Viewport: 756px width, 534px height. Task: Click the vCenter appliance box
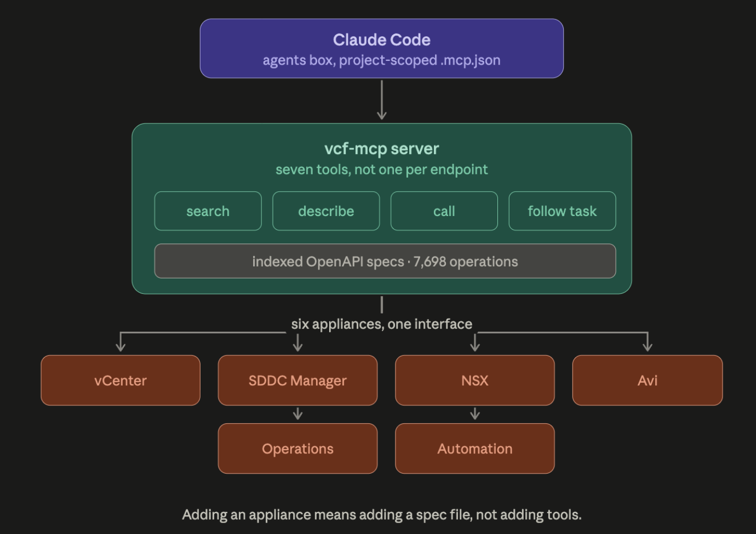(121, 380)
